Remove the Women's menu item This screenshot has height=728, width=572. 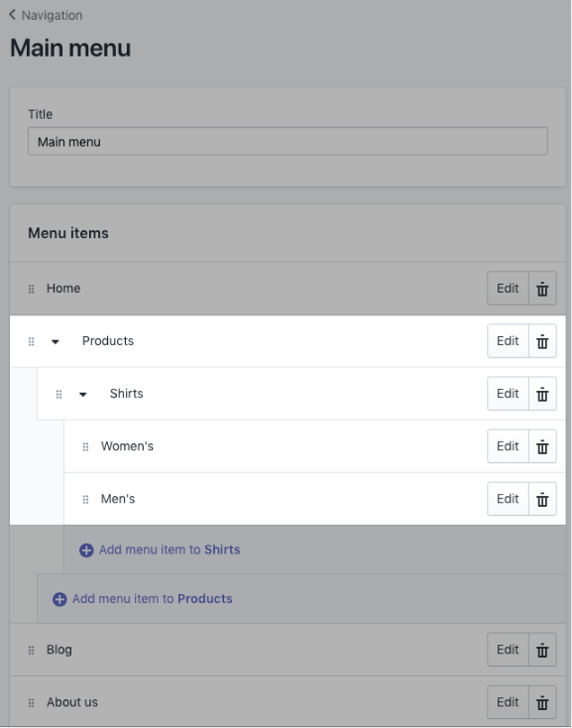tap(542, 446)
